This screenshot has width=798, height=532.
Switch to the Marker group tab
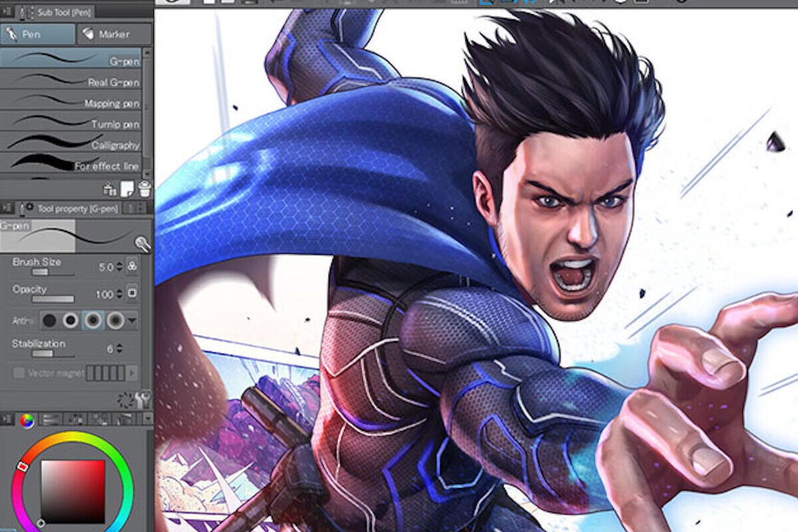point(113,34)
